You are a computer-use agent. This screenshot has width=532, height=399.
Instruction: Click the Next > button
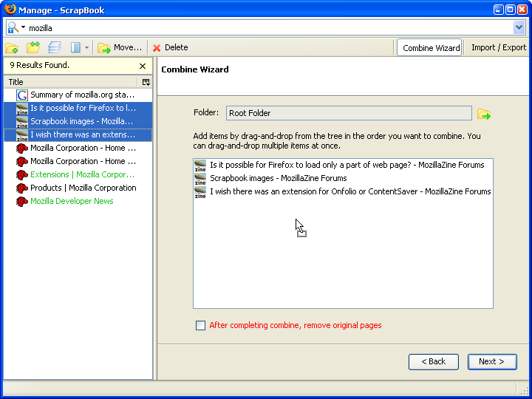[x=492, y=361]
